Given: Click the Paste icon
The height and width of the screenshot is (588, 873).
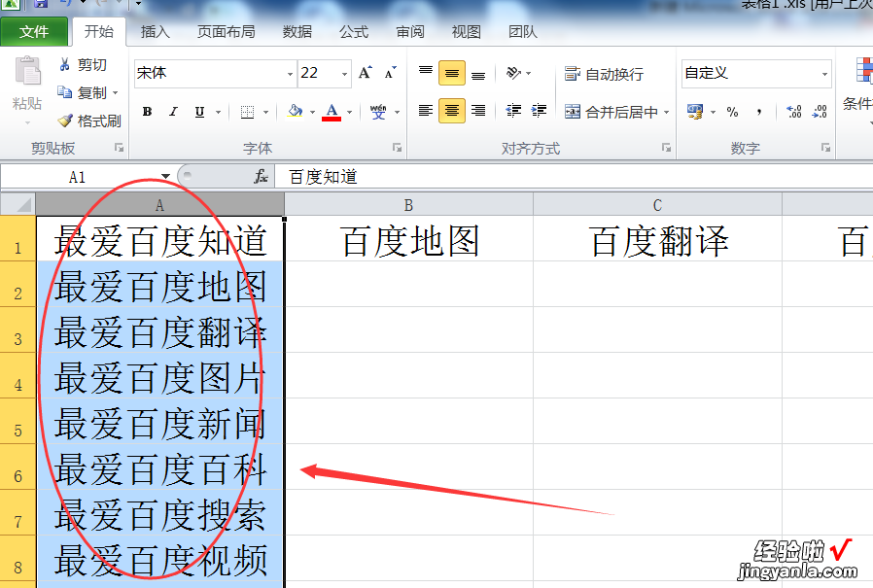Looking at the screenshot, I should tap(27, 71).
